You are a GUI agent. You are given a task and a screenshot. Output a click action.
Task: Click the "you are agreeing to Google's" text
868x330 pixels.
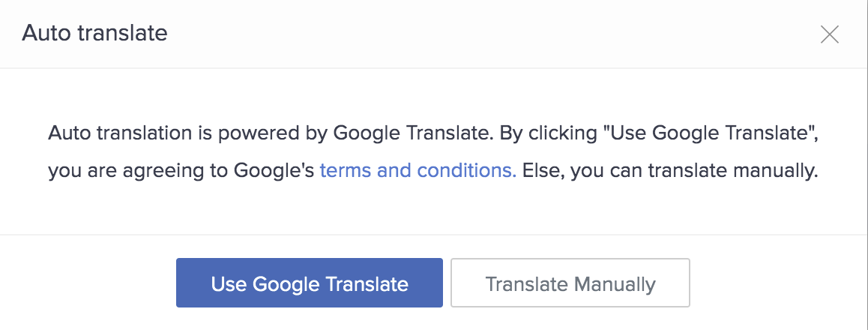[180, 171]
